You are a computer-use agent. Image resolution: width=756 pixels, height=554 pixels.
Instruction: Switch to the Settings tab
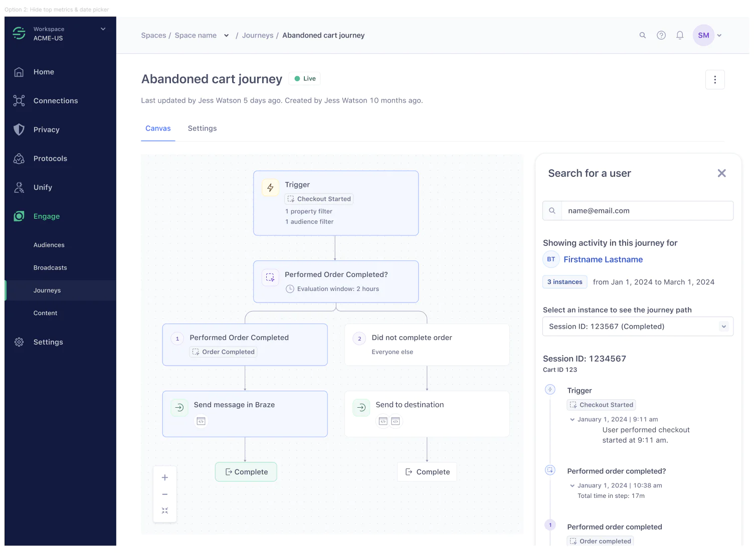pyautogui.click(x=203, y=129)
